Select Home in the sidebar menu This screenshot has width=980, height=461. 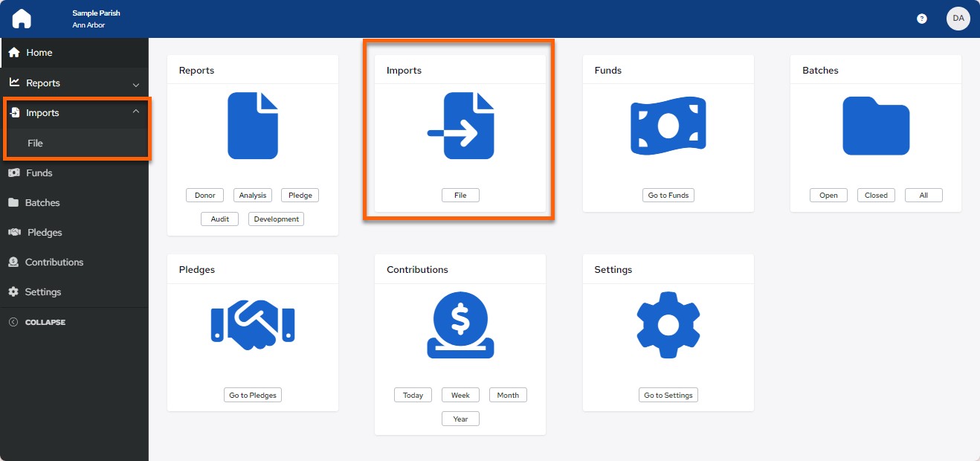pyautogui.click(x=74, y=53)
